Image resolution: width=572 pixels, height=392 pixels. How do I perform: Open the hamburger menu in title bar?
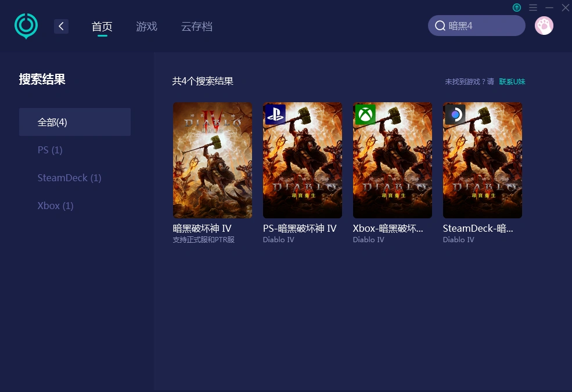point(533,8)
